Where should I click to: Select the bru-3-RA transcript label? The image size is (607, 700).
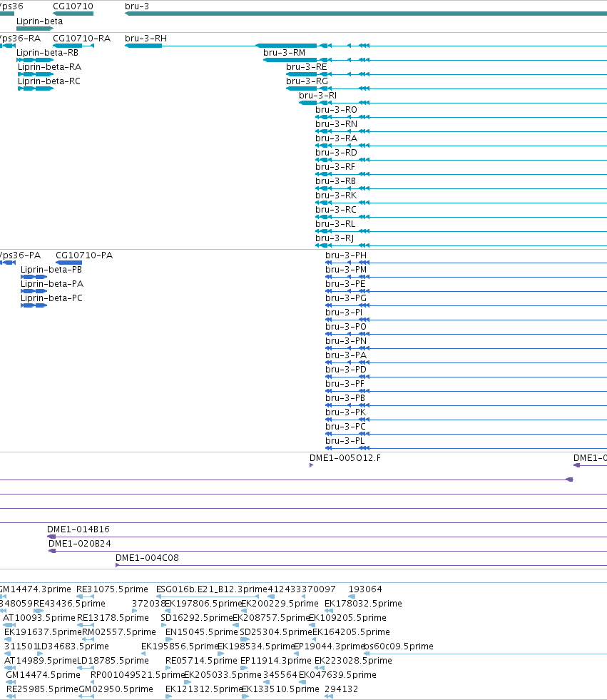click(337, 138)
